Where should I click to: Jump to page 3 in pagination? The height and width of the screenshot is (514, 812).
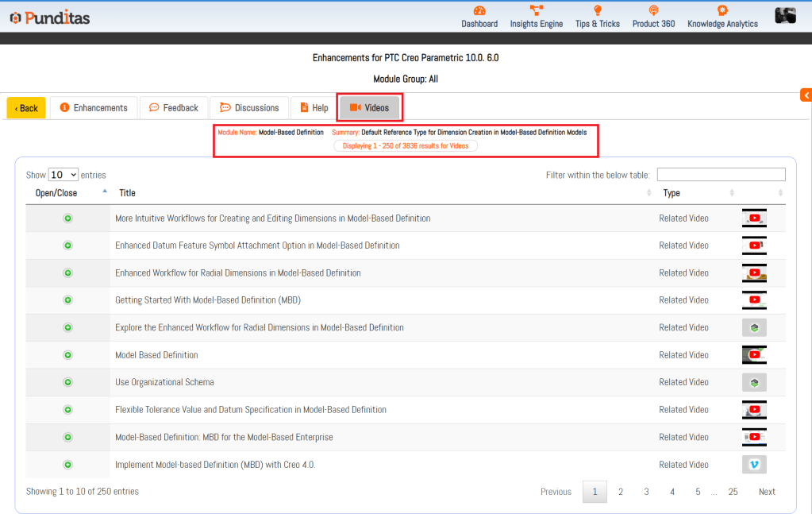646,492
